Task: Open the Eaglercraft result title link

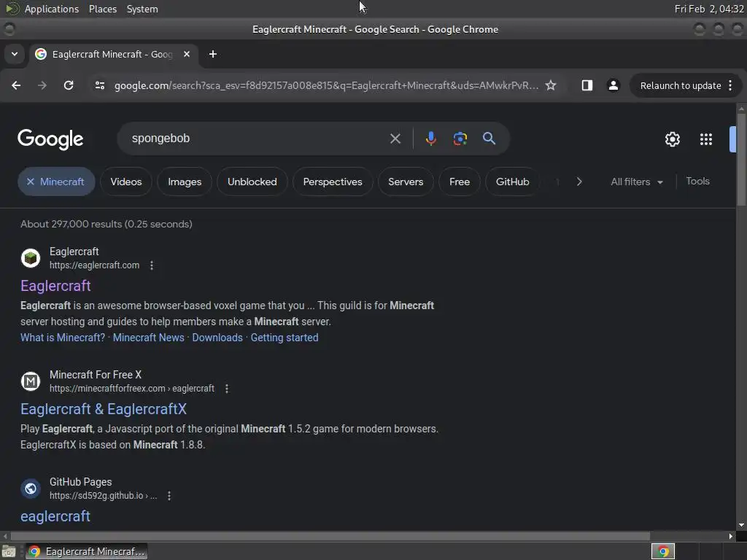Action: coord(55,286)
